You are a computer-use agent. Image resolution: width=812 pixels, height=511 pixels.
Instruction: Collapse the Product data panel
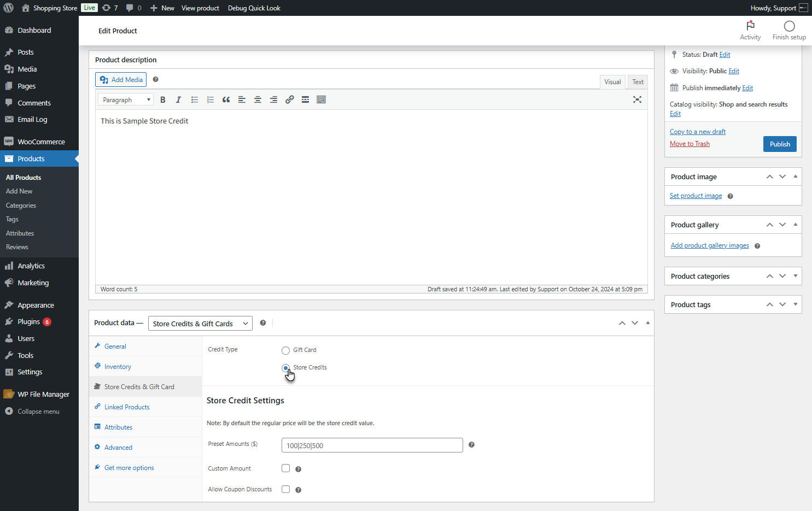tap(647, 323)
